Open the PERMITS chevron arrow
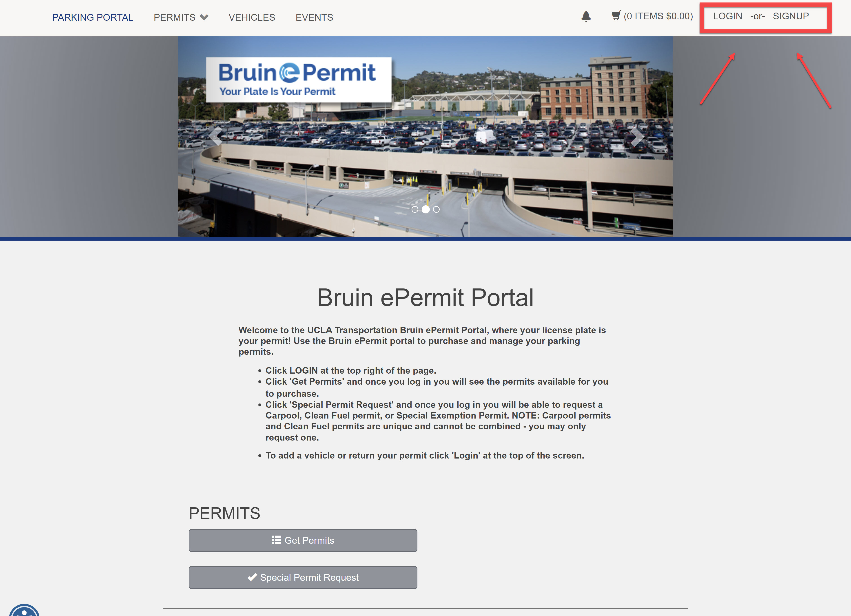Viewport: 851px width, 616px height. [x=204, y=17]
